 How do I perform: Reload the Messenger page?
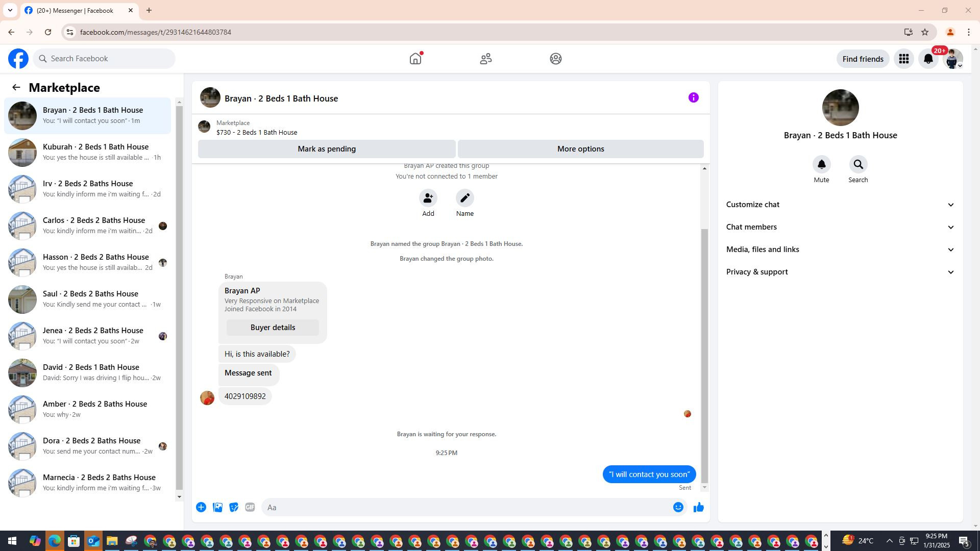(x=48, y=32)
